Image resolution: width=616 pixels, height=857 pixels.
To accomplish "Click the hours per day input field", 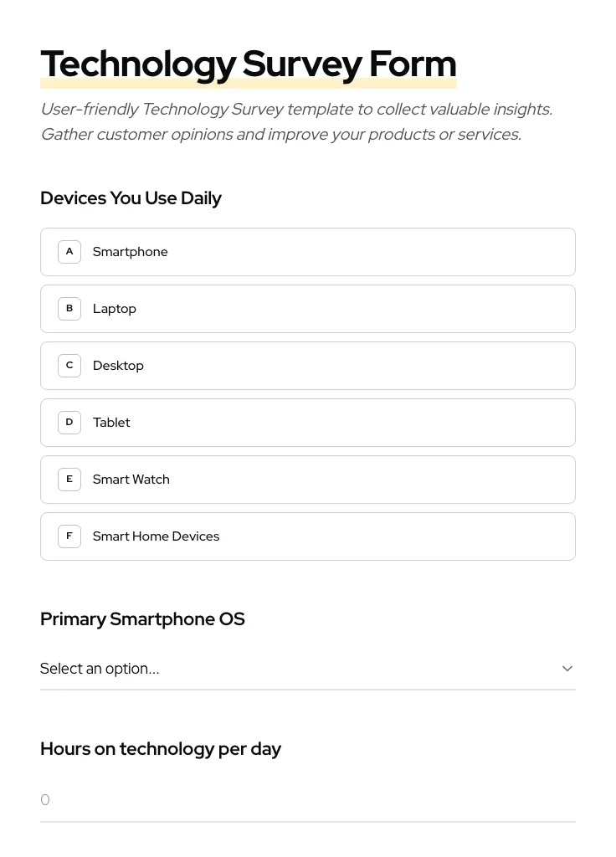I will pyautogui.click(x=308, y=800).
